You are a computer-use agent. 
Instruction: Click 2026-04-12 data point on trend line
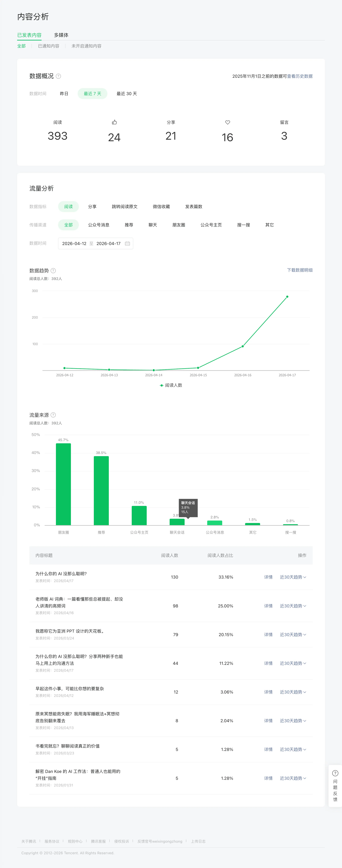[x=64, y=368]
